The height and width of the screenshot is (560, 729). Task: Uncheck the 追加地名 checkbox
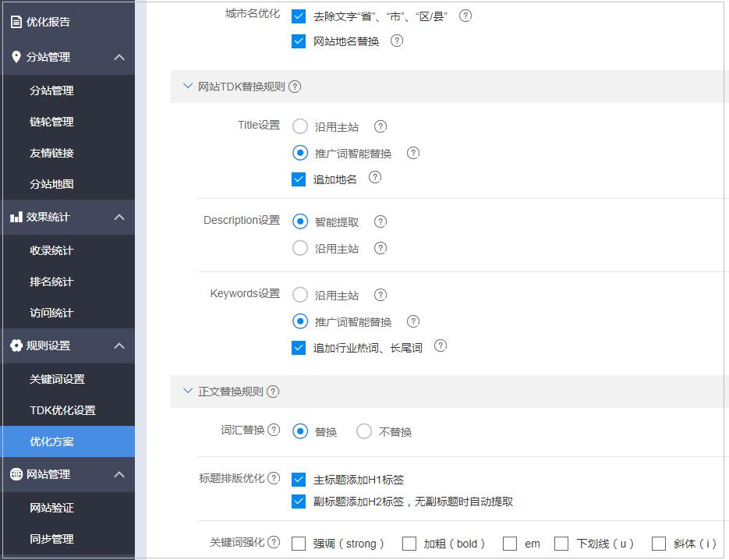(x=299, y=179)
